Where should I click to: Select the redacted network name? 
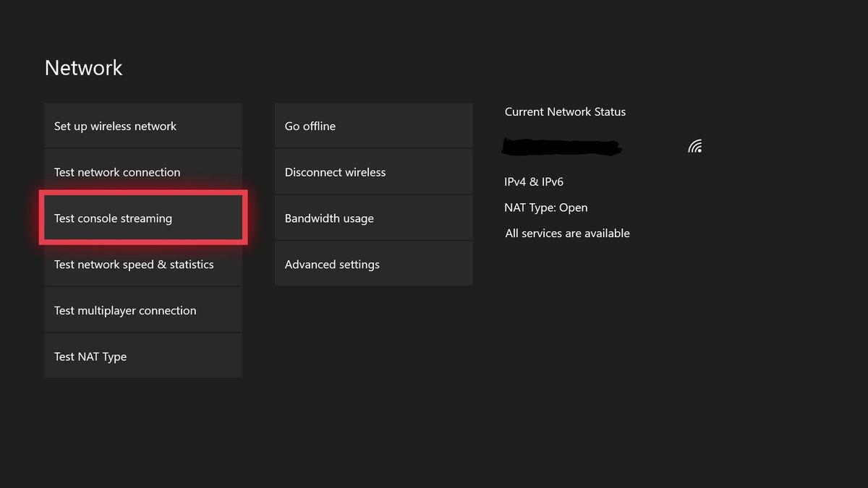point(562,147)
